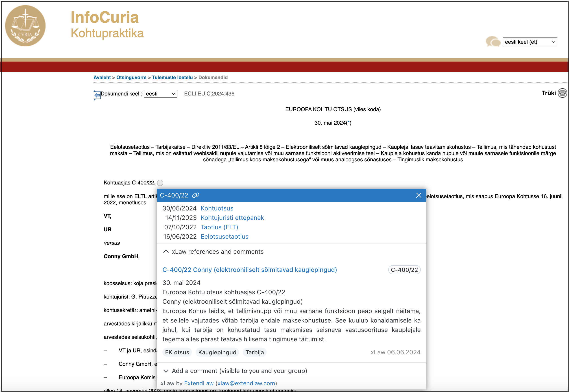The image size is (569, 392).
Task: Click the CVRIA court logo
Action: 25,26
